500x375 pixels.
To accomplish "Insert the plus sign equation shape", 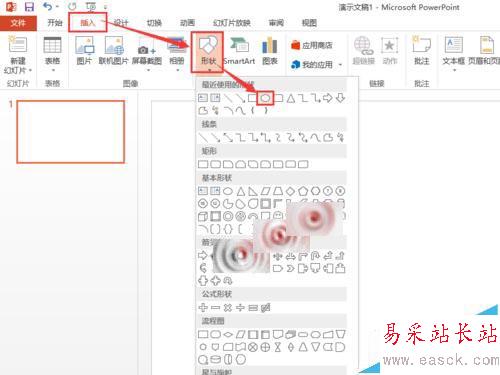I will point(203,308).
